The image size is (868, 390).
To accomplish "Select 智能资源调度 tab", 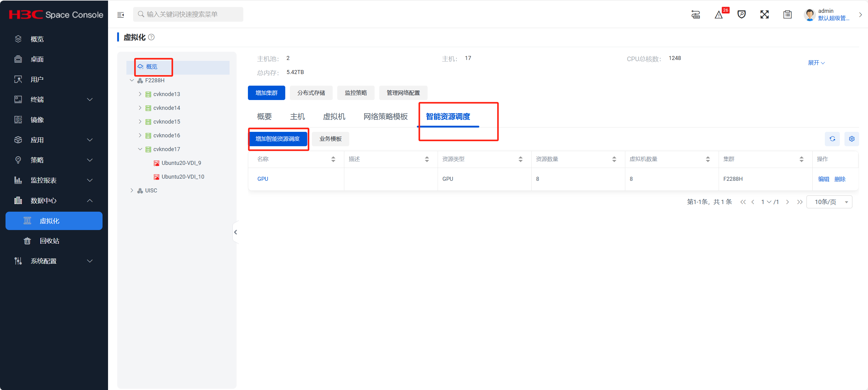I will pyautogui.click(x=448, y=117).
